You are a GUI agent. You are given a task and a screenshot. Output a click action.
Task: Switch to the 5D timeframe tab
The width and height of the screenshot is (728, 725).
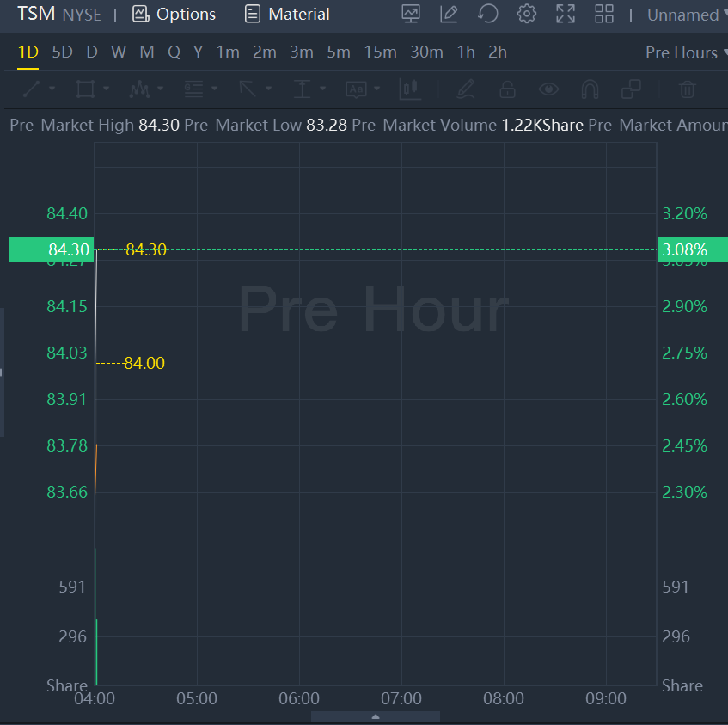63,52
